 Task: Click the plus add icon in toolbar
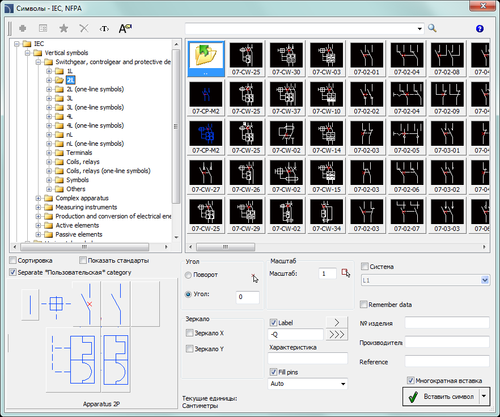click(23, 29)
